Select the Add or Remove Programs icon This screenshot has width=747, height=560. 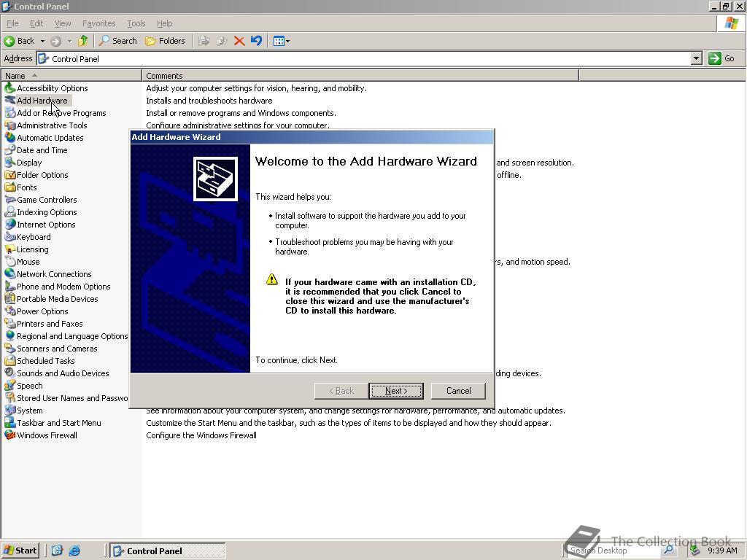[x=9, y=113]
